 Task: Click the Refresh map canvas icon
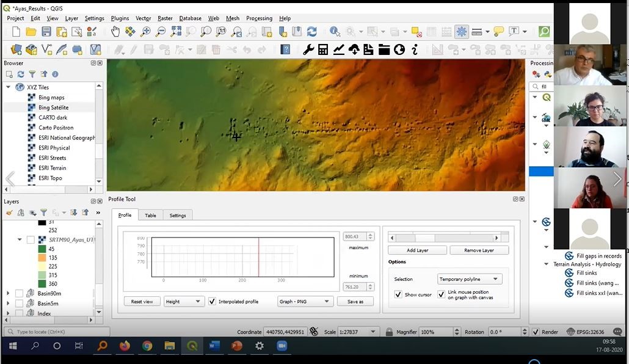click(x=311, y=32)
